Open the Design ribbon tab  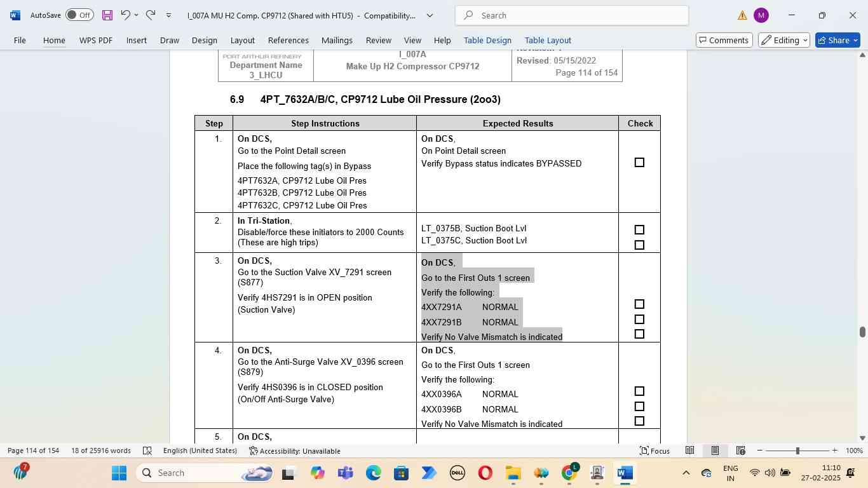(x=205, y=40)
